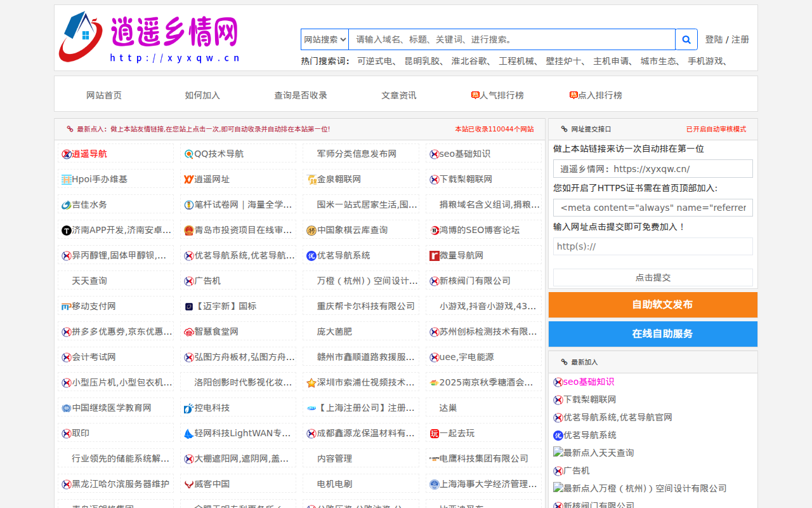Viewport: 812px width, 508px height.
Task: Click the http(s):// URL input field
Action: (652, 246)
